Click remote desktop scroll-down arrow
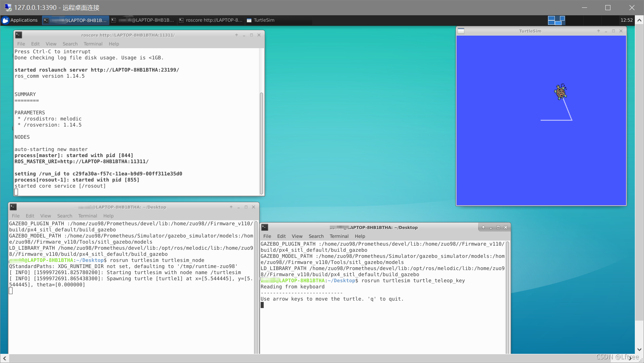Image resolution: width=644 pixels, height=363 pixels. pyautogui.click(x=639, y=349)
